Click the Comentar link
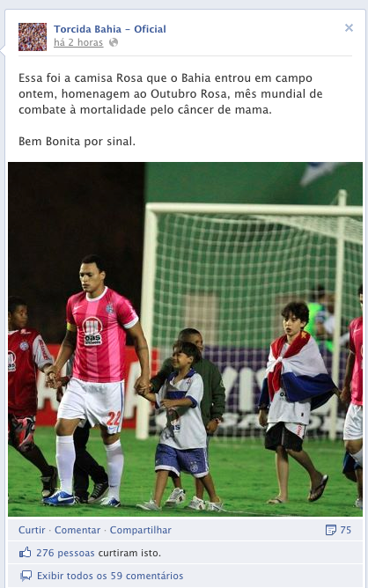This screenshot has width=368, height=588. [77, 530]
